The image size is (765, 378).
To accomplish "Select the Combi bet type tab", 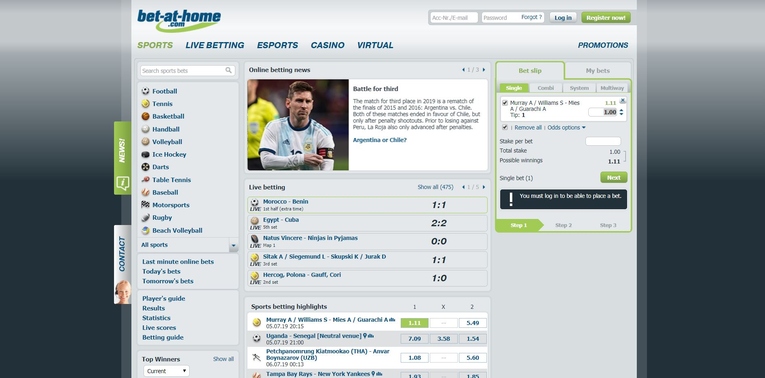I will pyautogui.click(x=546, y=88).
